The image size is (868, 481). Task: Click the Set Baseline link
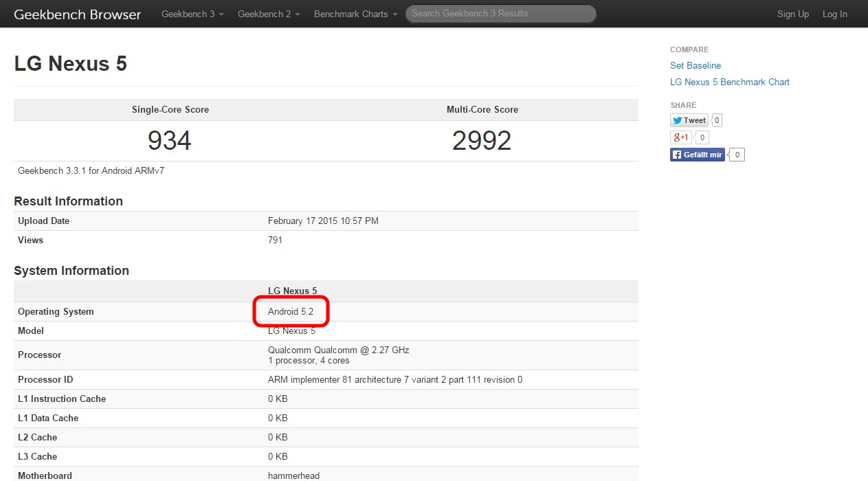pos(695,65)
